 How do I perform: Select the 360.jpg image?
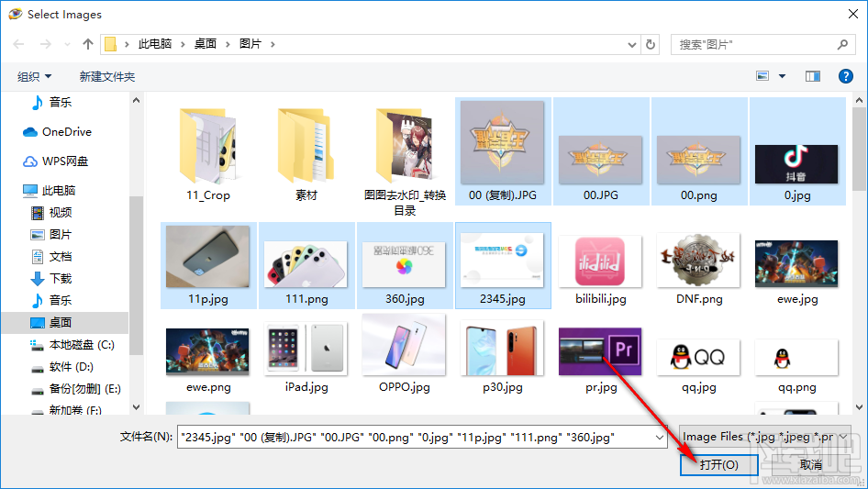(x=405, y=266)
